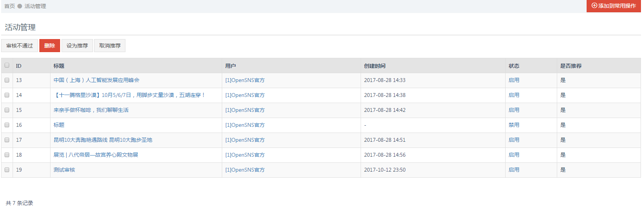This screenshot has width=644, height=213.
Task: Click OpenSNS官方 user in row 19
Action: click(x=245, y=170)
